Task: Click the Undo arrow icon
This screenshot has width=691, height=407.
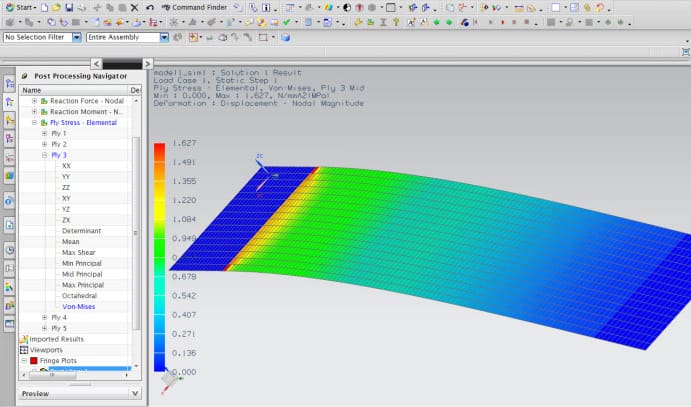Action: [x=150, y=7]
